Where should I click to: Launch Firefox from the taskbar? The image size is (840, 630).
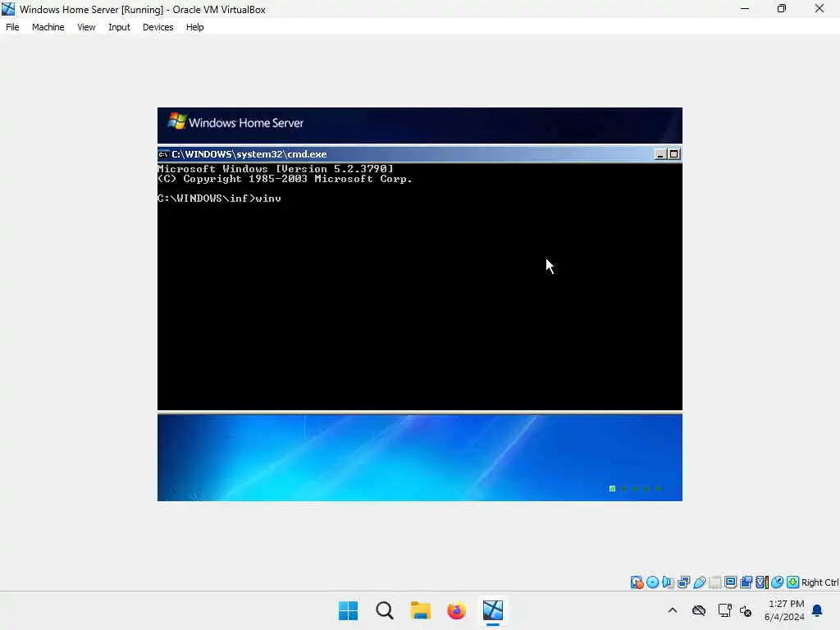456,610
